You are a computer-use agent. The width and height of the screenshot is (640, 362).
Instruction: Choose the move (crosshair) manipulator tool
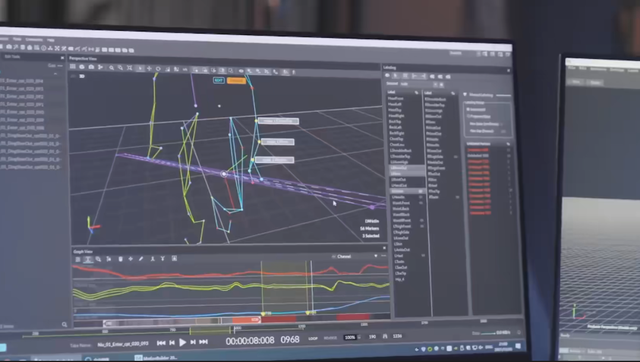click(149, 69)
